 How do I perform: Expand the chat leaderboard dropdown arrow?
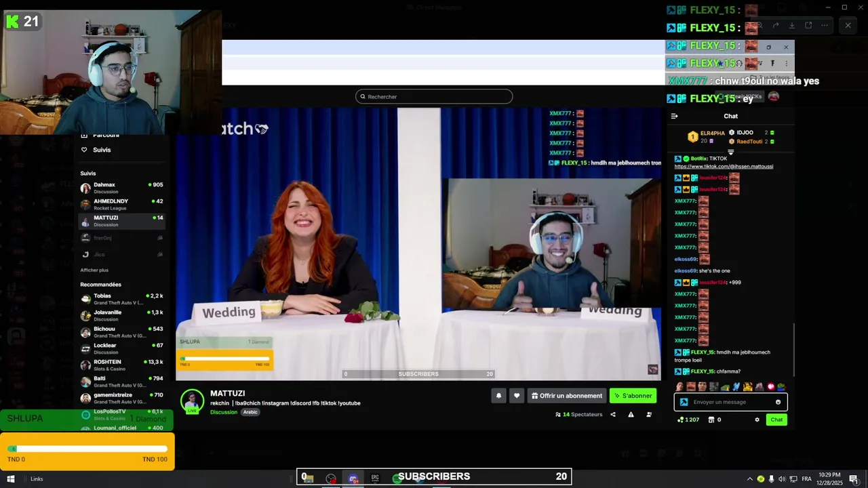[731, 152]
